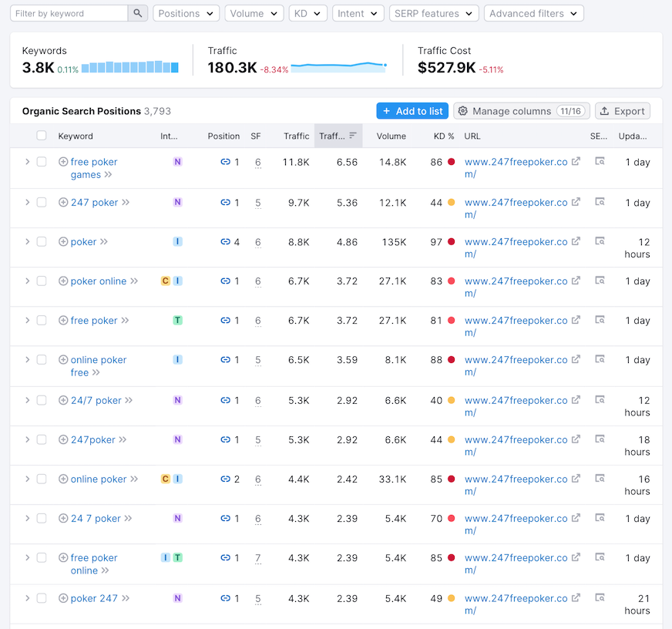Screen dimensions: 672x629
Task: Click the keyword search magnifier icon
Action: (138, 13)
